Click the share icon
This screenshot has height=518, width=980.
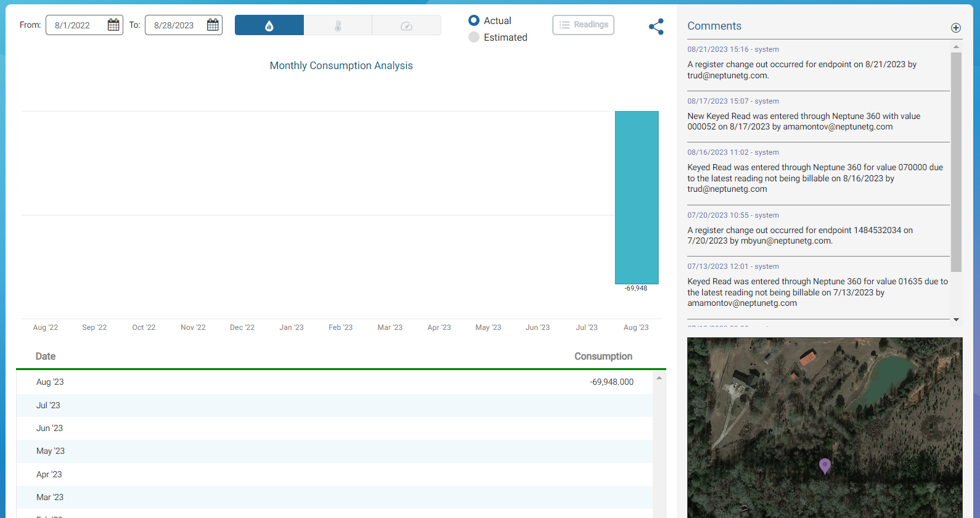coord(656,27)
